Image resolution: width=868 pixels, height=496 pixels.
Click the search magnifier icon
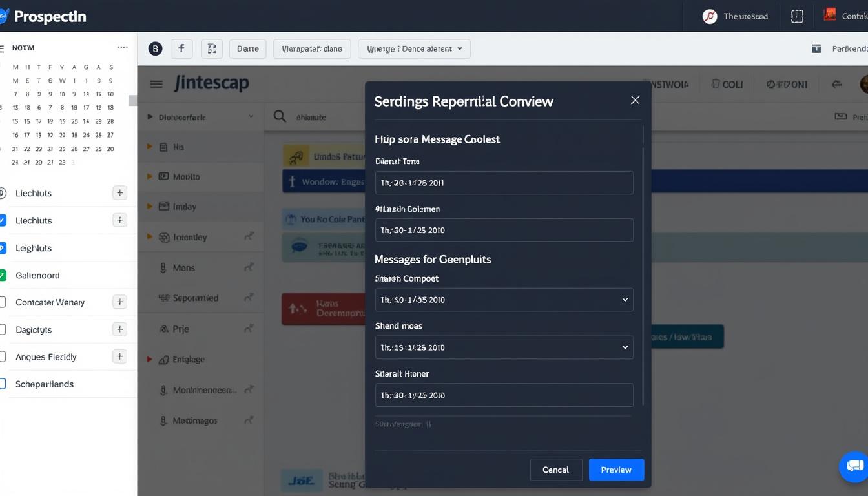pyautogui.click(x=280, y=116)
